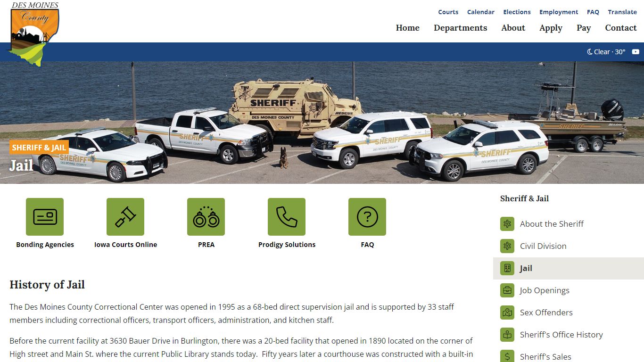Click the Des Moines County logo

[x=34, y=34]
